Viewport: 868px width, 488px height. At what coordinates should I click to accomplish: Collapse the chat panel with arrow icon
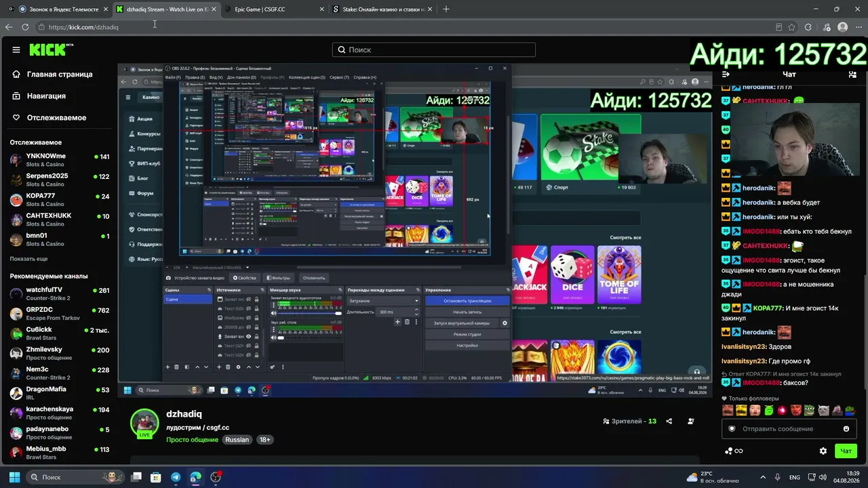tap(726, 74)
